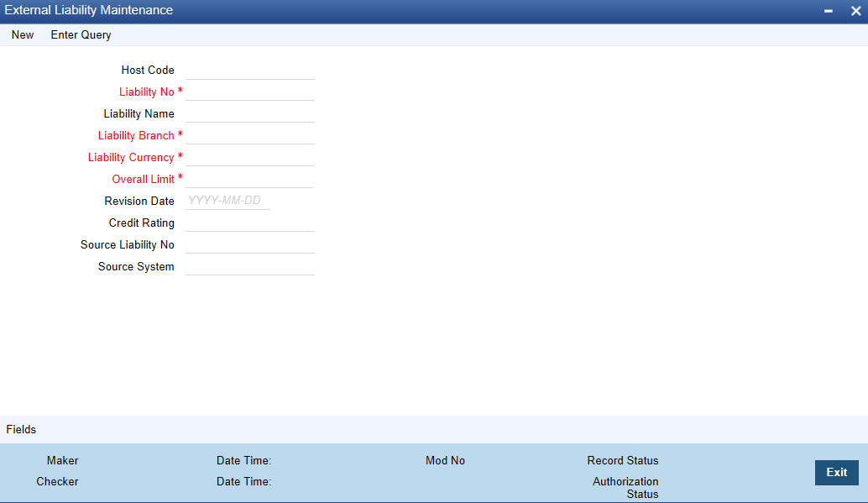Select the Liability Branch input
The width and height of the screenshot is (868, 503).
tap(250, 136)
